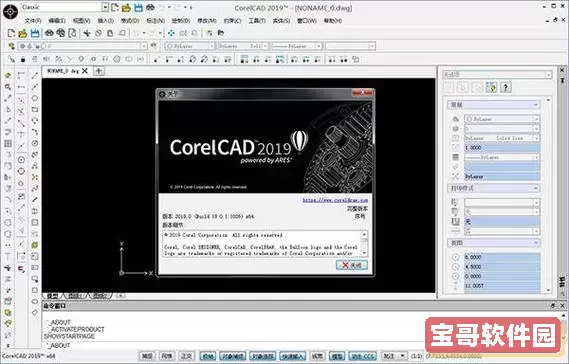
Task: Collapse the General section in Properties panel
Action: coord(536,105)
